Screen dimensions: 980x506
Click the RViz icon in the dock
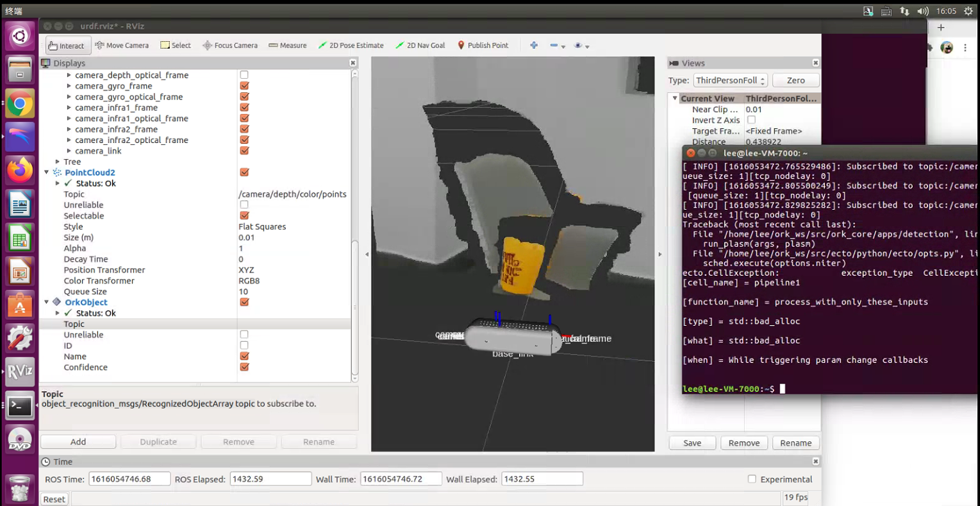(19, 371)
